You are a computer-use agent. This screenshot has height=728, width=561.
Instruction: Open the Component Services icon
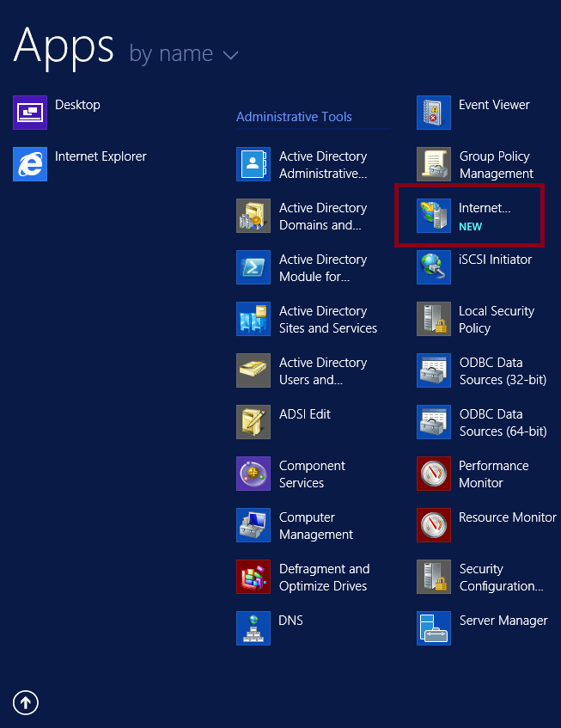(x=253, y=473)
